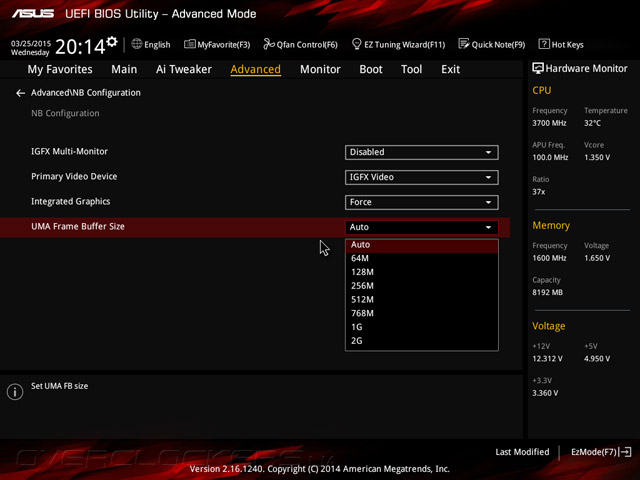Click the CPU frequency 3700 MHz value
640x480 pixels.
point(549,123)
